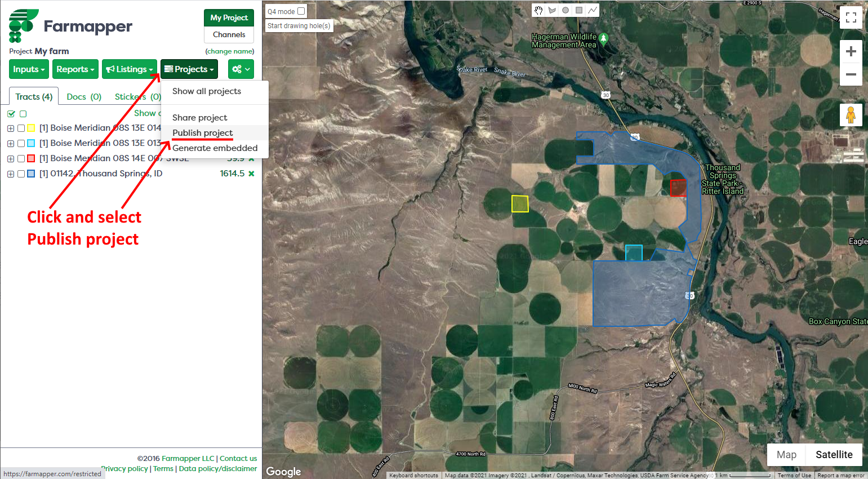Delete the Thousand Springs tract with X
Image resolution: width=868 pixels, height=479 pixels.
pyautogui.click(x=251, y=174)
